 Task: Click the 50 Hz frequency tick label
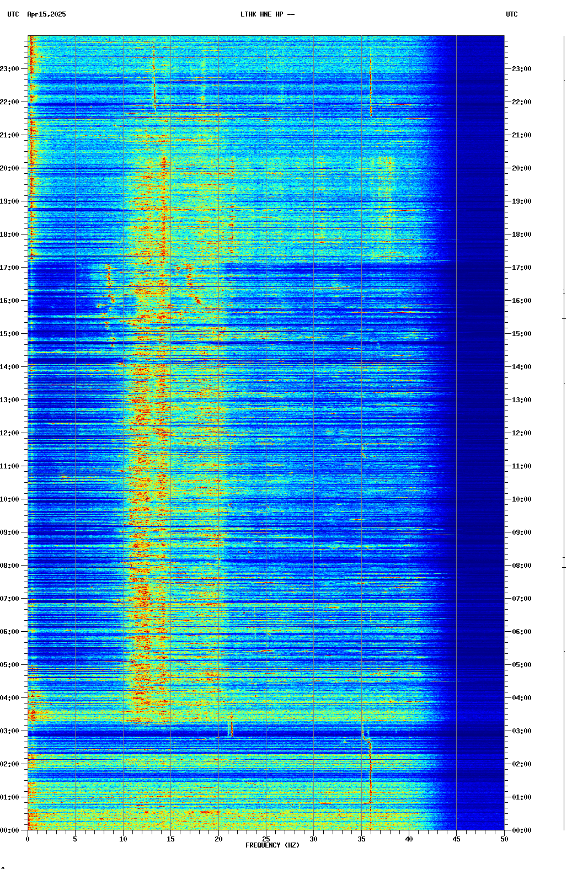(504, 839)
